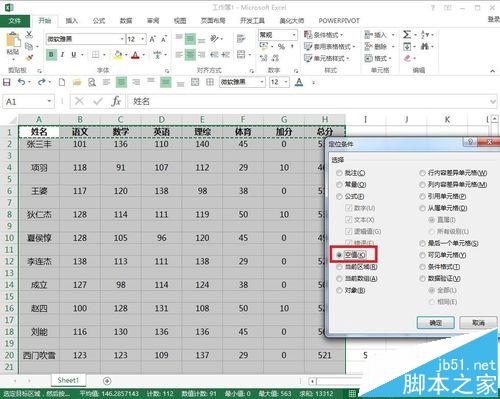500x399 pixels.
Task: Click the Orientation angled text icon
Action: click(215, 39)
